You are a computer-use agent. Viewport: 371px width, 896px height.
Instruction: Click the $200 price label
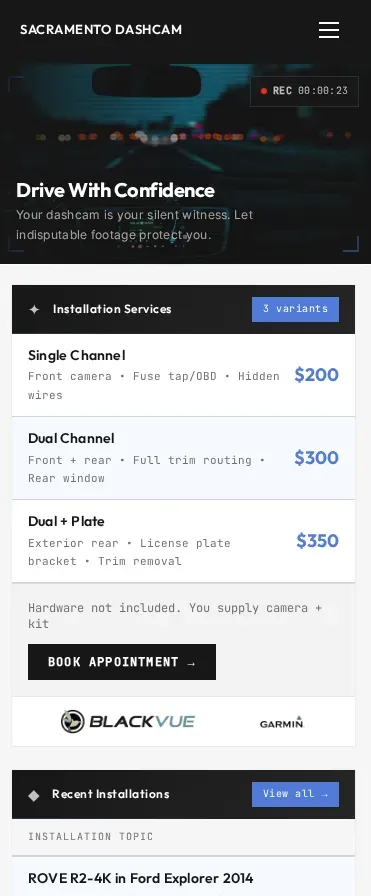tap(316, 375)
